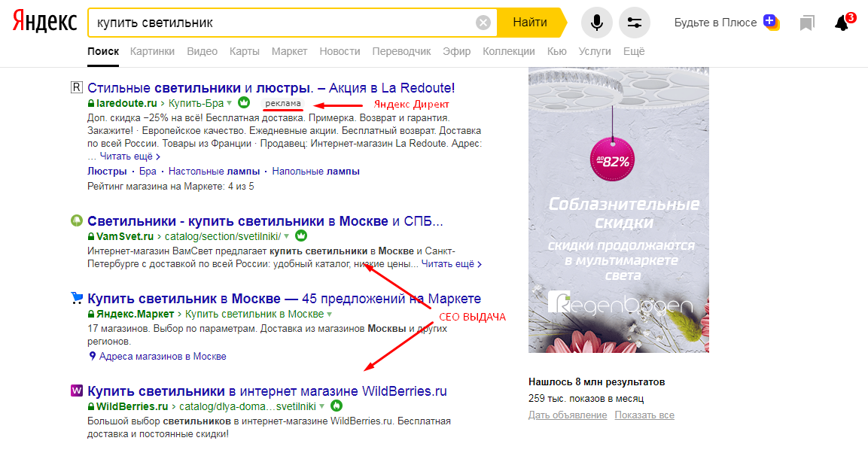868x462 pixels.
Task: Expand dropdown arrow after Купить-Бра
Action: point(229,104)
